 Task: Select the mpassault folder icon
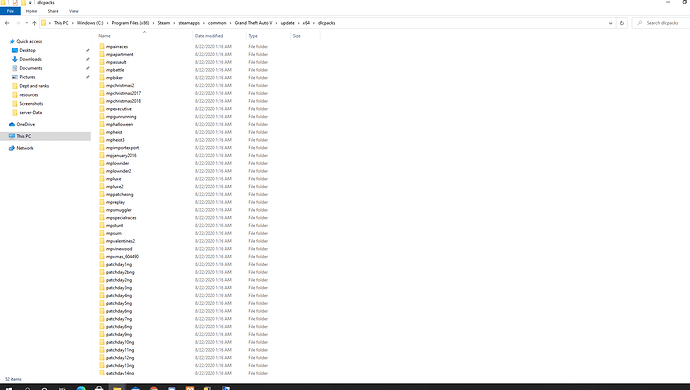(x=102, y=62)
